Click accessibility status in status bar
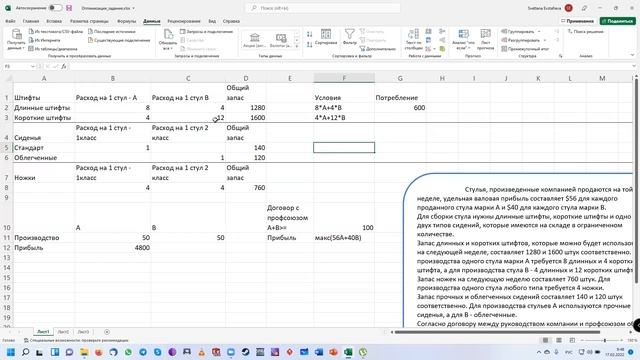 pyautogui.click(x=76, y=340)
